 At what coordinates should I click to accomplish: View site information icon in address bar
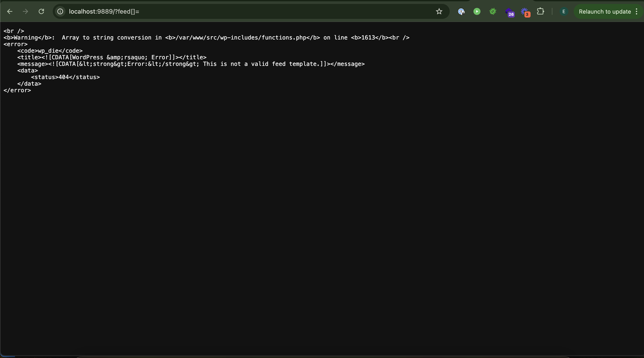(60, 12)
